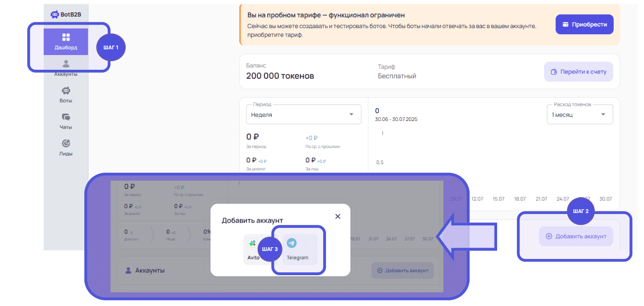The width and height of the screenshot is (644, 306).
Task: Click the ШАГ 1 step badge
Action: coord(111,47)
